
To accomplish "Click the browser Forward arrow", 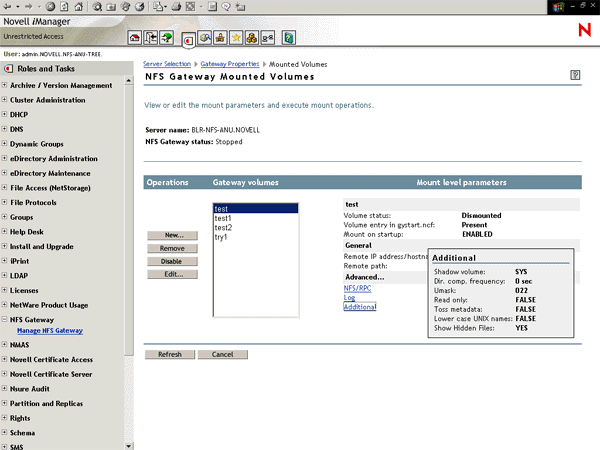I will (x=28, y=7).
